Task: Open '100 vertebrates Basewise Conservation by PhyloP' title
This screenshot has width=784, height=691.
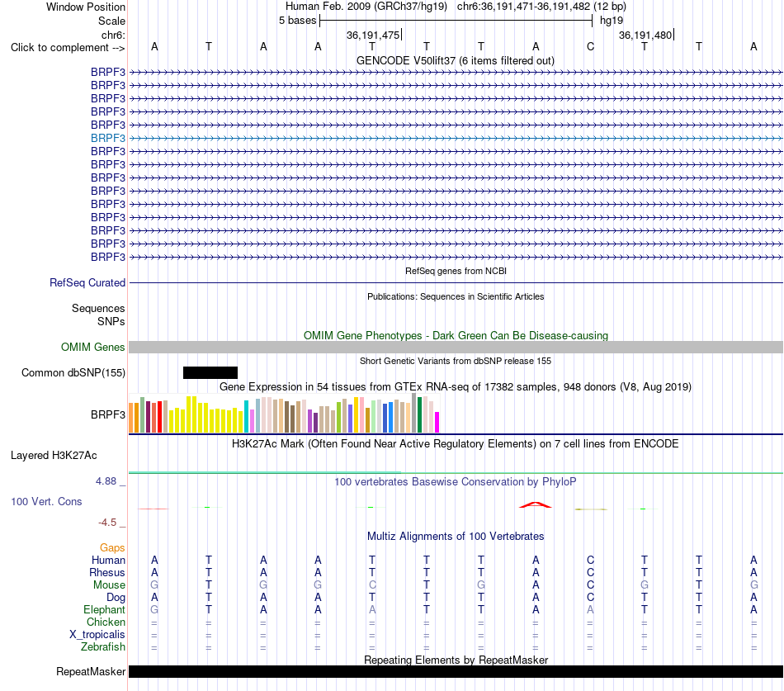Action: tap(456, 482)
